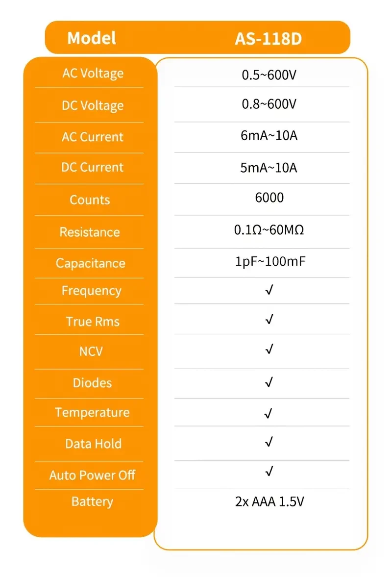Click the 6mA~10A AC current value

click(269, 136)
